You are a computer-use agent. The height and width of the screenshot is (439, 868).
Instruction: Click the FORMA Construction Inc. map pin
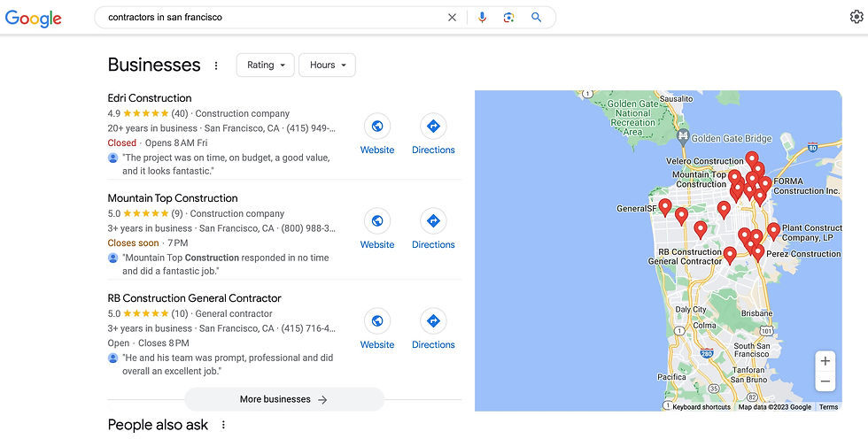click(x=765, y=184)
